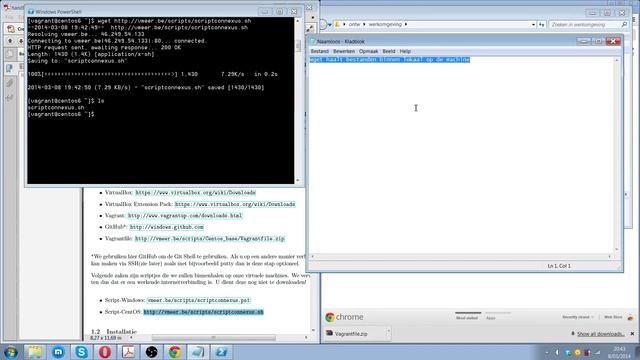Click the Kladblok horizontal scrollbar
Screen dimensions: 640x360
click(x=461, y=256)
